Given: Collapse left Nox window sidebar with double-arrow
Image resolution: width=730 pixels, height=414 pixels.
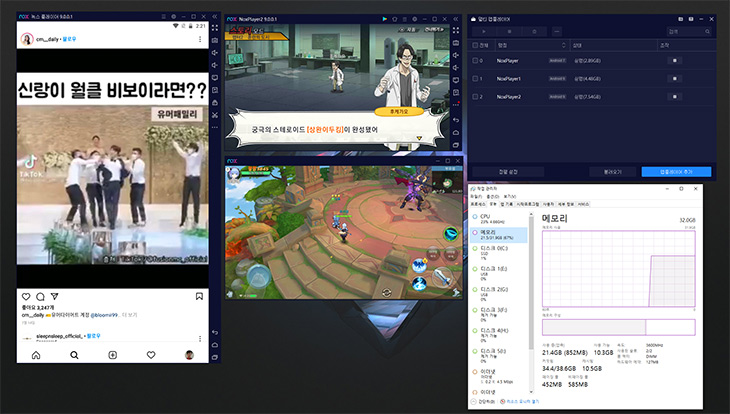Looking at the screenshot, I should [x=215, y=16].
